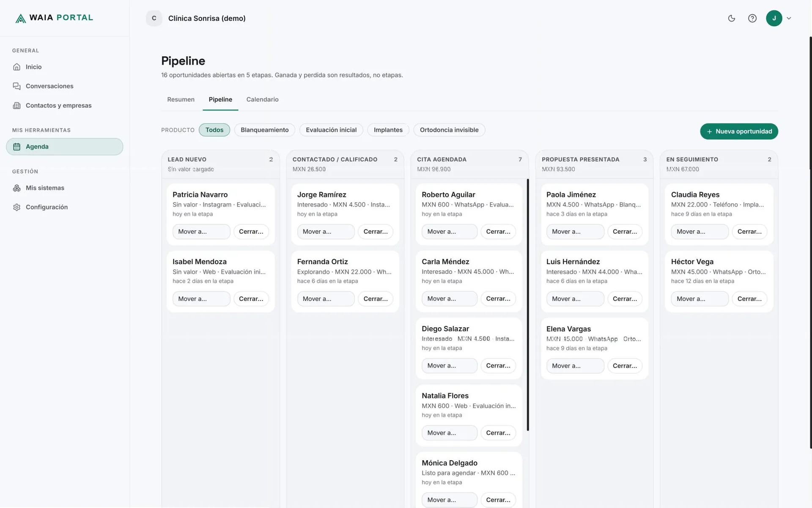
Task: Switch to the Calendario tab
Action: [x=262, y=99]
